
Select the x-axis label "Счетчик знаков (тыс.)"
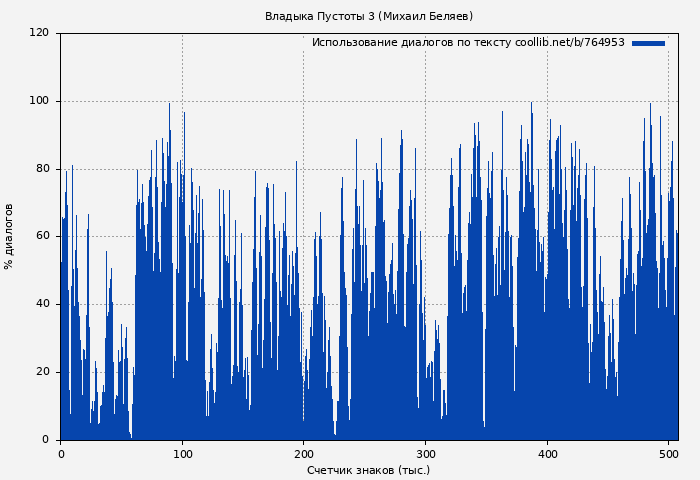(x=368, y=470)
